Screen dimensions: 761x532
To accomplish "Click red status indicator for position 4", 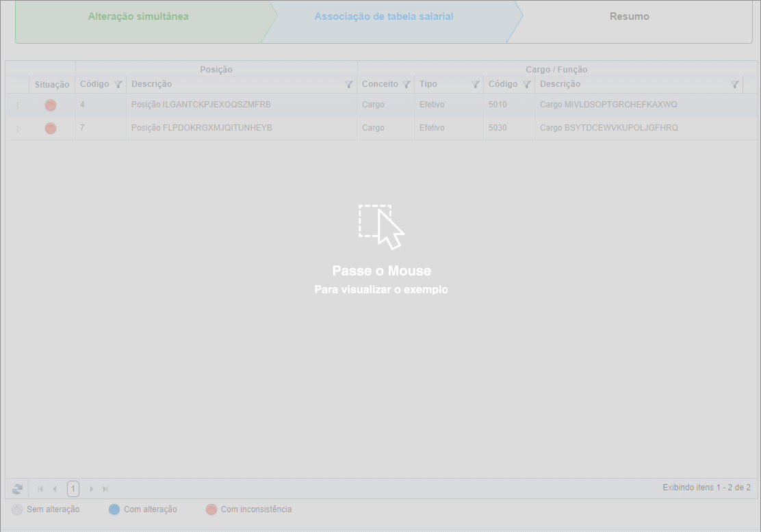I will [x=51, y=105].
